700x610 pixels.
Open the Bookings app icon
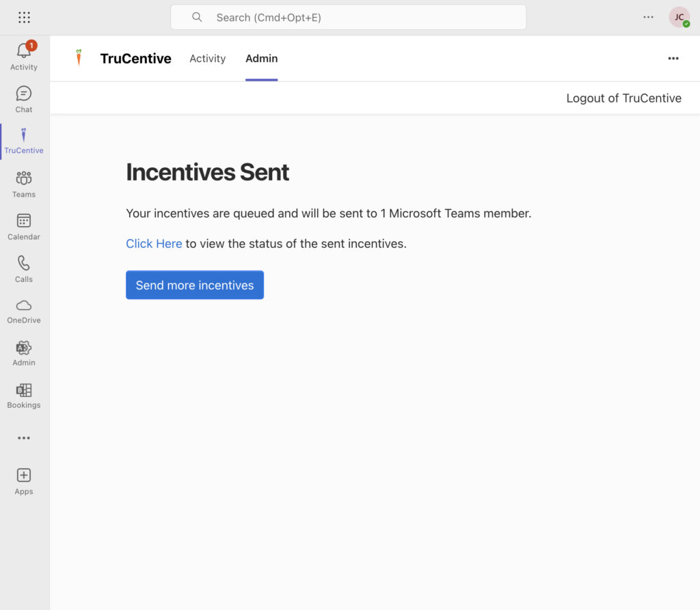24,390
